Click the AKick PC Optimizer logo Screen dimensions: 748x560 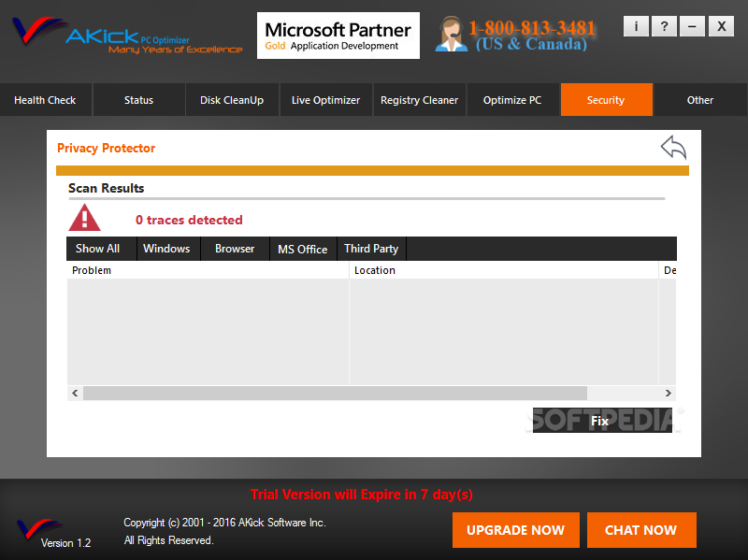[x=127, y=36]
